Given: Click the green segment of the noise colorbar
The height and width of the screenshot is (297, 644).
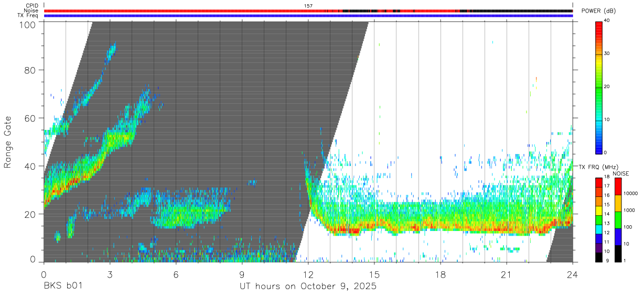Looking at the screenshot, I should point(618,219).
